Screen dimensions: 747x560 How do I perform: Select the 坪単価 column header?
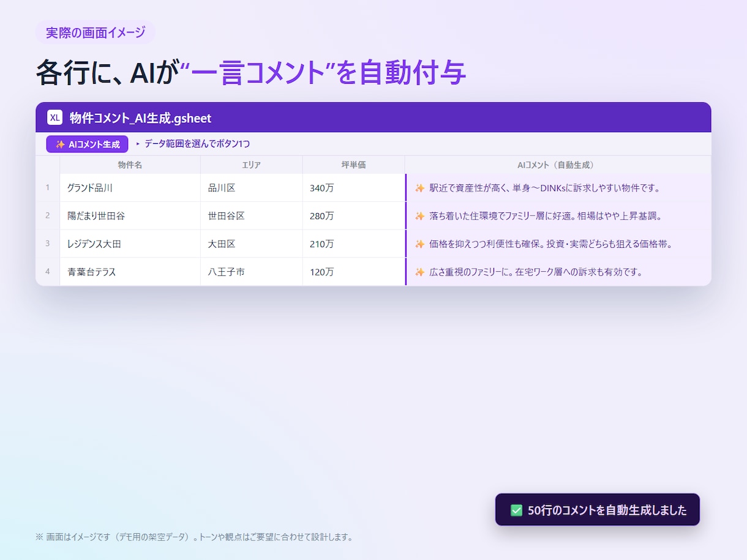(353, 165)
